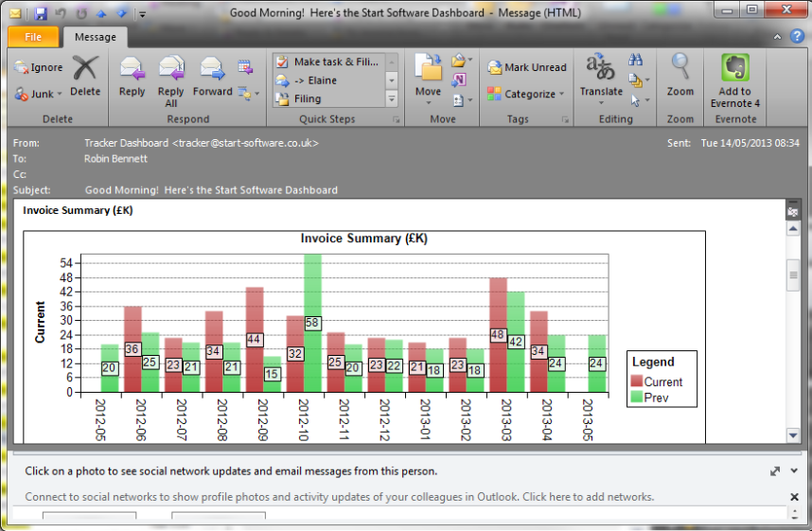Reply to the sender
The width and height of the screenshot is (812, 531).
132,76
